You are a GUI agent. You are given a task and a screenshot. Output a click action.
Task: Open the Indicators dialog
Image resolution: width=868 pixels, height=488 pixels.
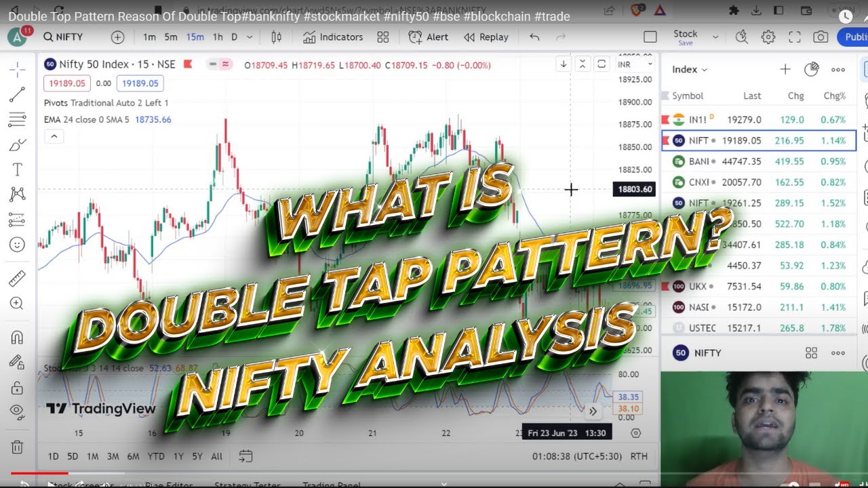pos(333,37)
